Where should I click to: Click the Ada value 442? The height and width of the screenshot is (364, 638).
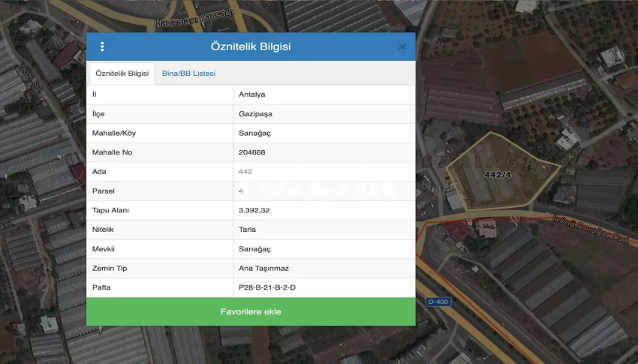pyautogui.click(x=245, y=172)
